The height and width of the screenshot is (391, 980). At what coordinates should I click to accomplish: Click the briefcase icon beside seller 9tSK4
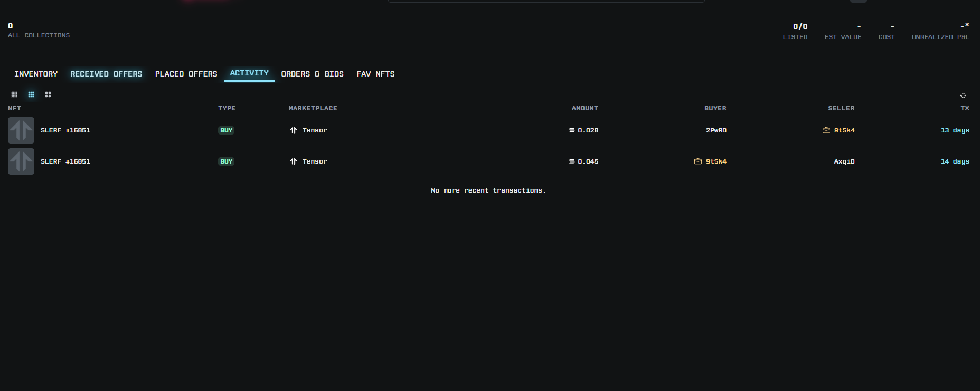pos(826,130)
